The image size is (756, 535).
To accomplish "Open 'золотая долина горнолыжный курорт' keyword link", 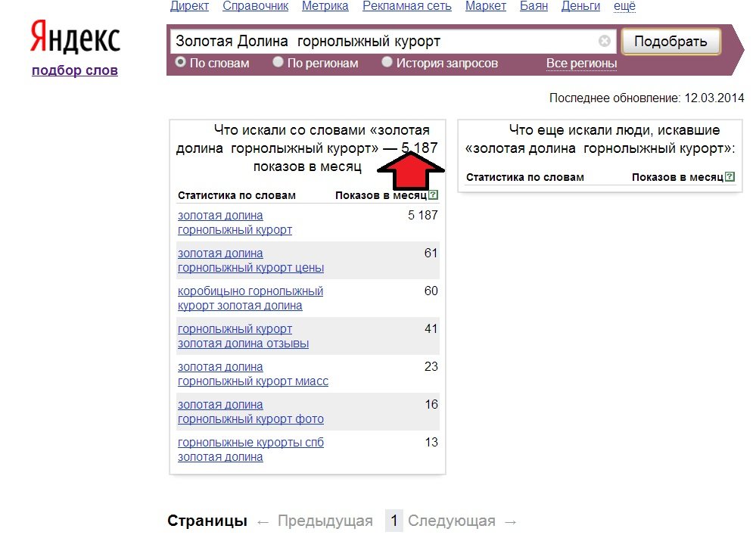I will point(235,222).
